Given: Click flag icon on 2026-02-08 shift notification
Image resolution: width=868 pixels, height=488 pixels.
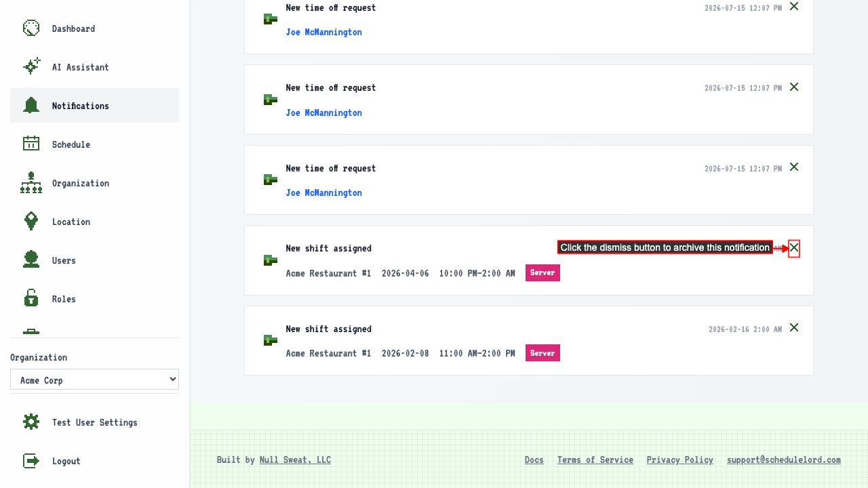Looking at the screenshot, I should (x=271, y=340).
